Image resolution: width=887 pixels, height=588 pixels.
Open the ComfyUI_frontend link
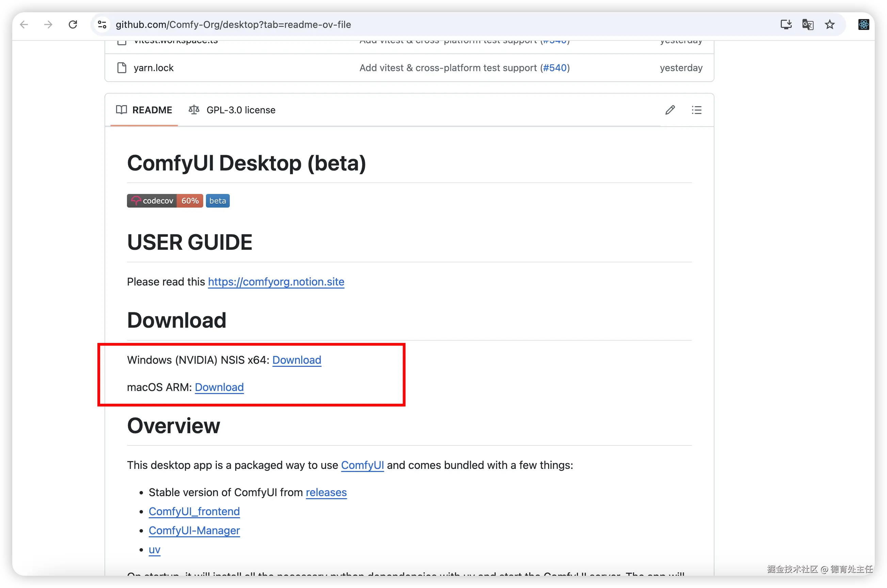point(194,511)
